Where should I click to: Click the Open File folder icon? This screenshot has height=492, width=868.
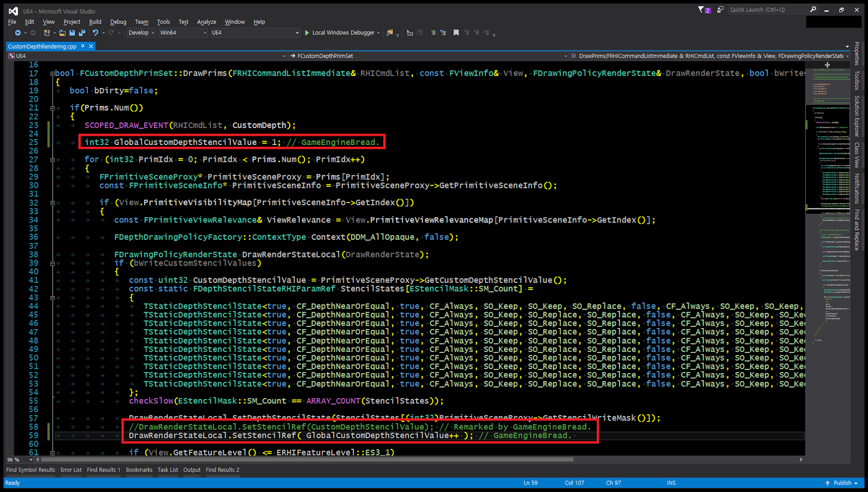coord(62,33)
